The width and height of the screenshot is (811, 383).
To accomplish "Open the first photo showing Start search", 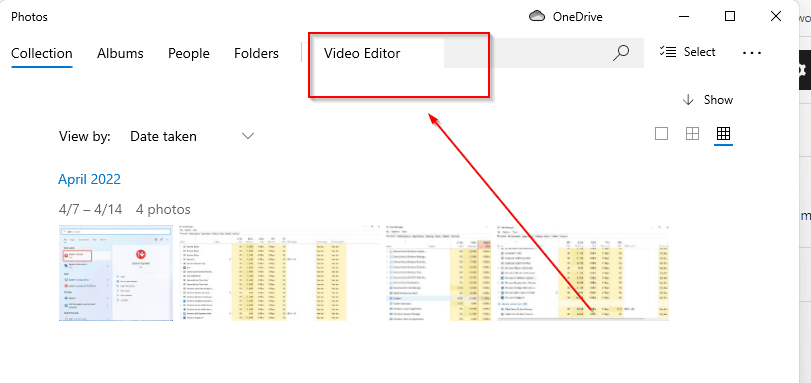I will click(116, 273).
